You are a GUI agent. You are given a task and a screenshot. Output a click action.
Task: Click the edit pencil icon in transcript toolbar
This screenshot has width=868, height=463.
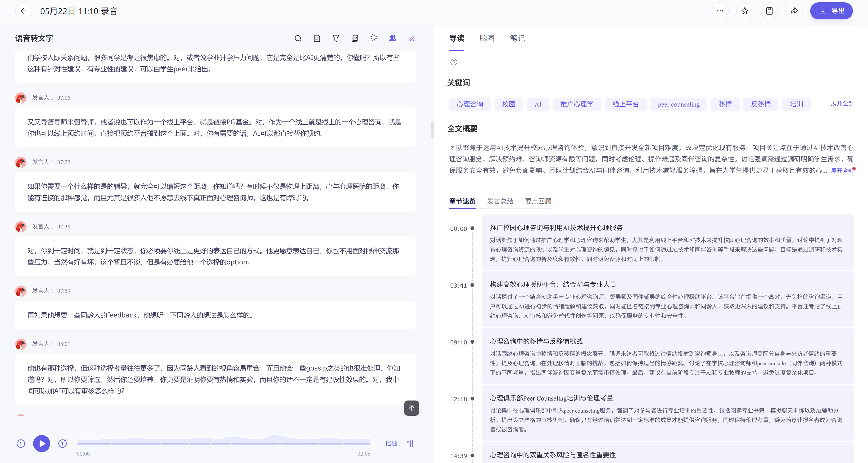411,38
